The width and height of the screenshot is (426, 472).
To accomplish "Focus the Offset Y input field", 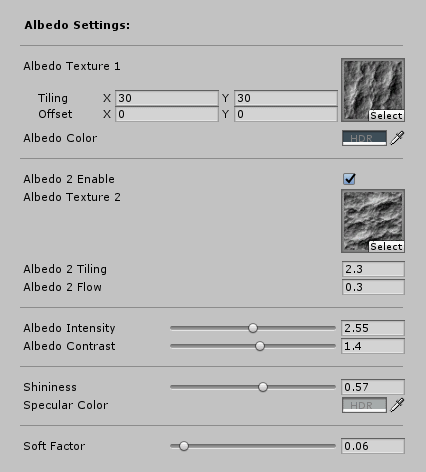I will click(x=286, y=114).
